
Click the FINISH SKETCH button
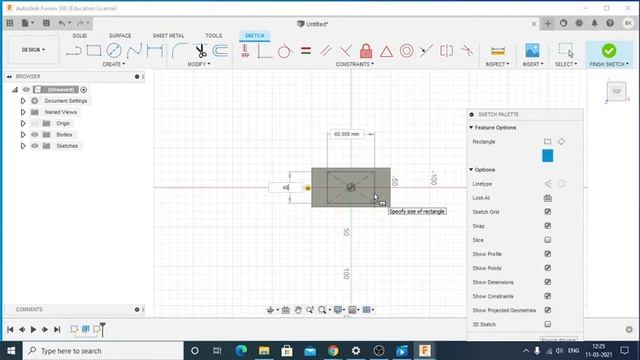point(609,55)
